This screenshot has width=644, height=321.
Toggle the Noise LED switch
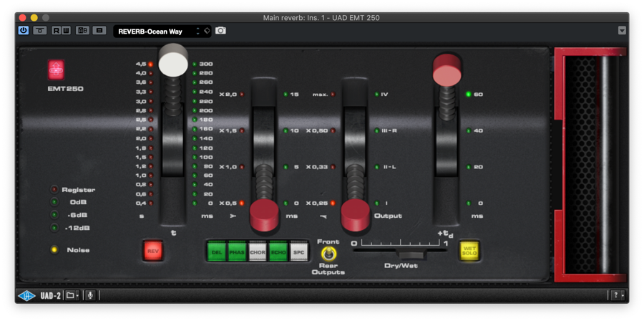pos(54,249)
